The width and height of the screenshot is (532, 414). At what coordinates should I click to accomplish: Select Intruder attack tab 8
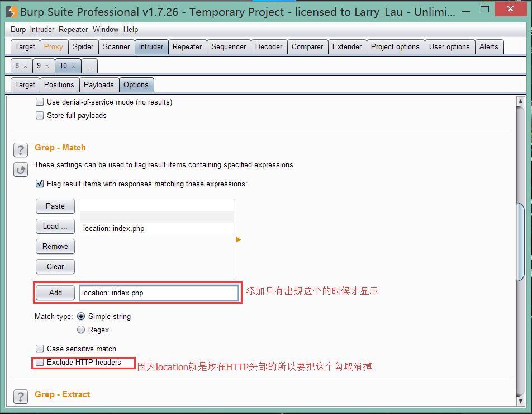[17, 66]
